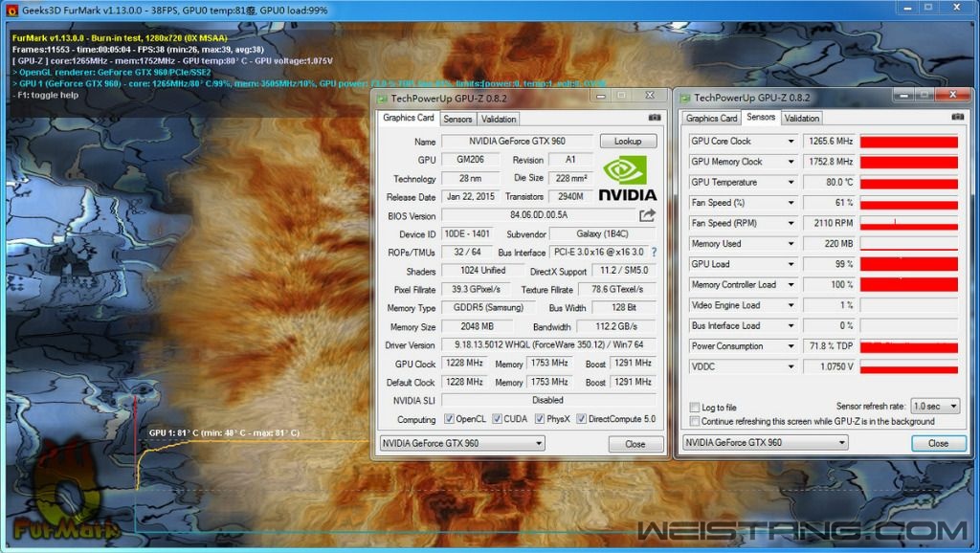Image resolution: width=980 pixels, height=553 pixels.
Task: Click the Subvendor value Galaxy (1B4C)
Action: [x=603, y=233]
